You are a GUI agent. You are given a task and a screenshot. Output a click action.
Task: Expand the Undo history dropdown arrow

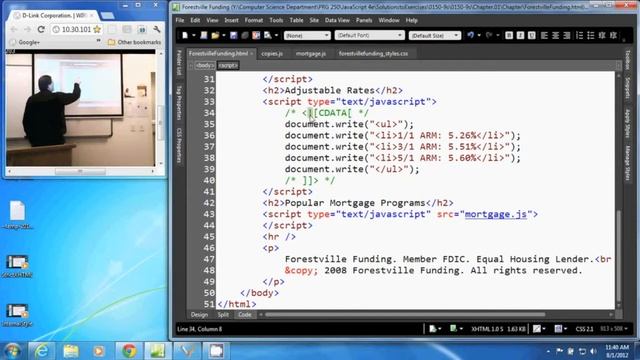(479, 36)
